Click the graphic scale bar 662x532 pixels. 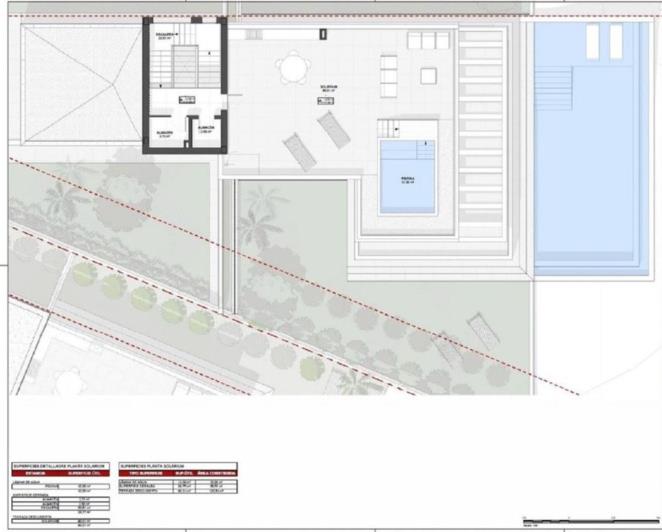pyautogui.click(x=591, y=521)
